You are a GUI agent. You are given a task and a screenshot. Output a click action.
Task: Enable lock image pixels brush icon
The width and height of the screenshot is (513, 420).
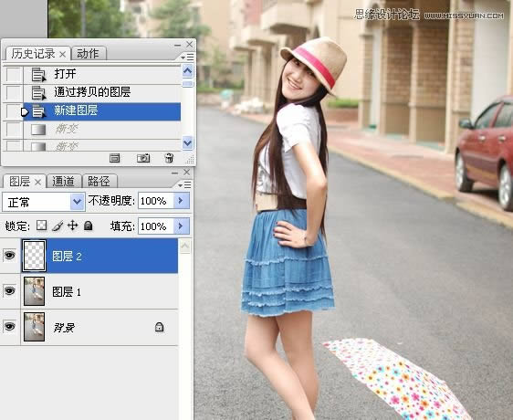58,226
